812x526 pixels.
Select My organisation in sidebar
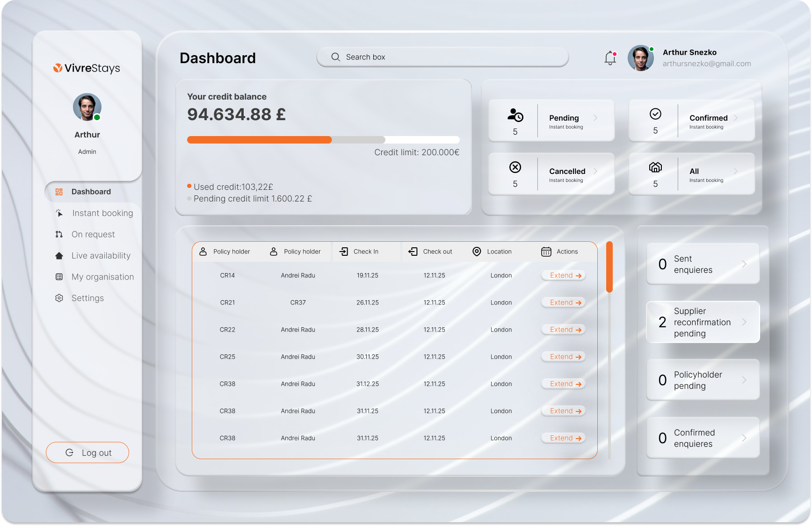[x=102, y=277]
